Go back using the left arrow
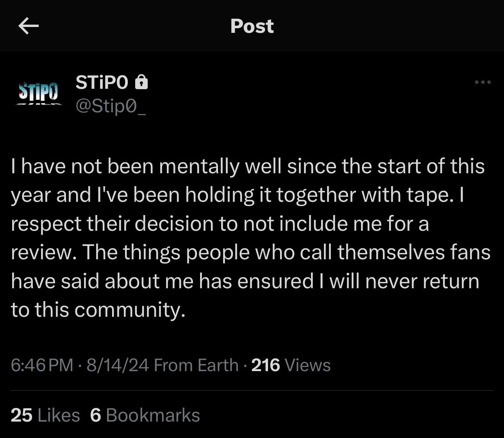The width and height of the screenshot is (504, 438). coord(29,26)
